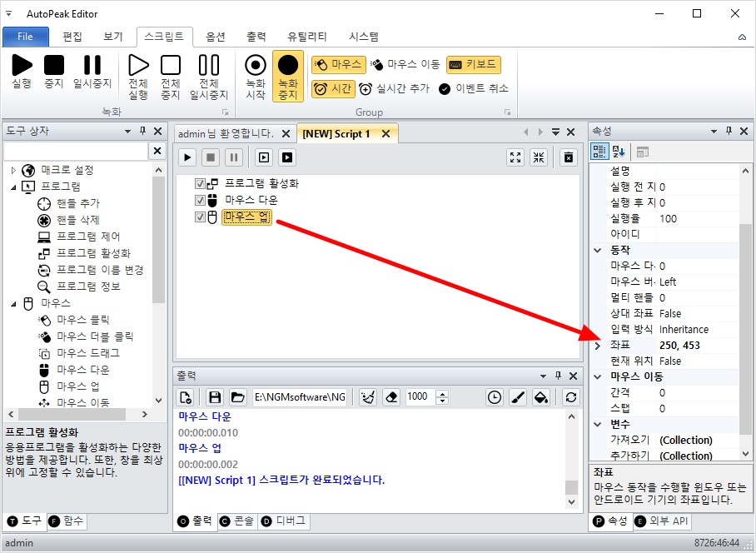Save output log with floppy icon
This screenshot has width=756, height=553.
(x=215, y=397)
